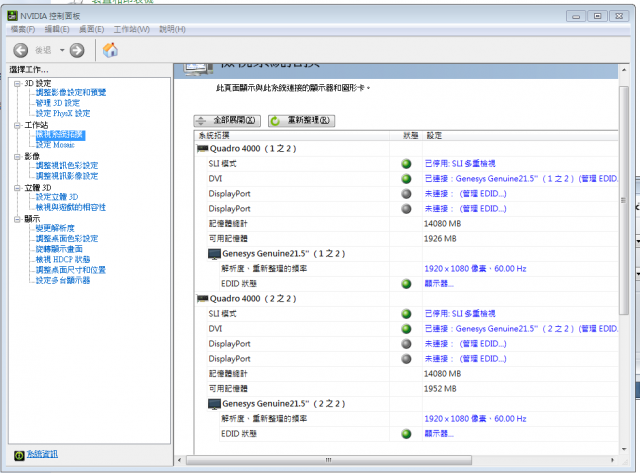Select 調整視訊影像設定 tree item
This screenshot has height=473, width=640.
[67, 176]
